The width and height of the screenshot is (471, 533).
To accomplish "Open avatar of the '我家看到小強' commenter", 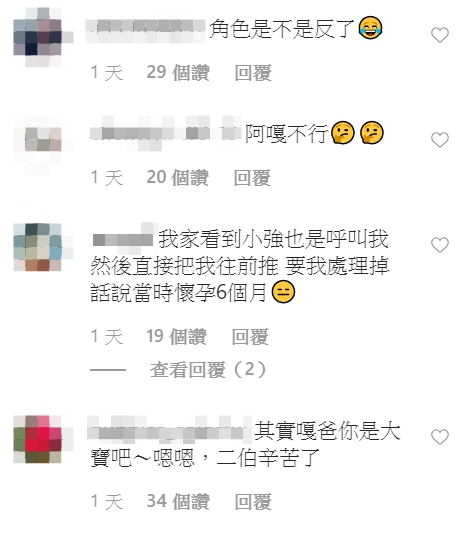I will tap(37, 247).
